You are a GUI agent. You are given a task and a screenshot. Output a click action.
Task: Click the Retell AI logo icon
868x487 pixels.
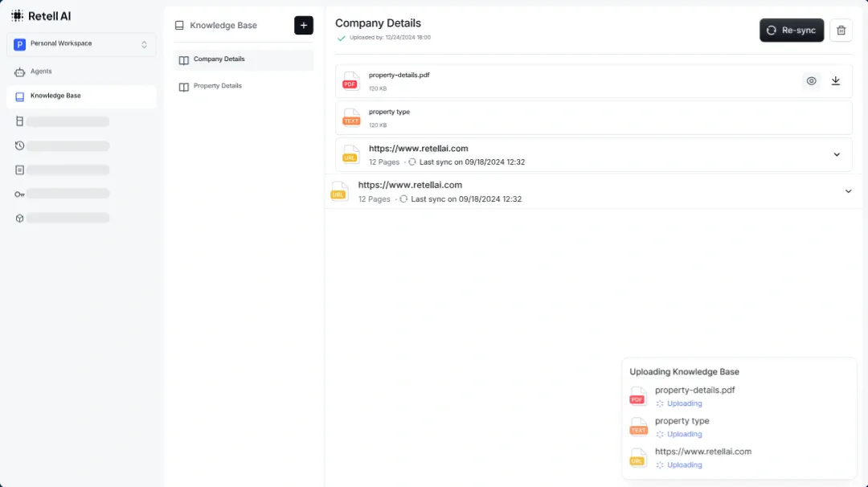pos(18,14)
